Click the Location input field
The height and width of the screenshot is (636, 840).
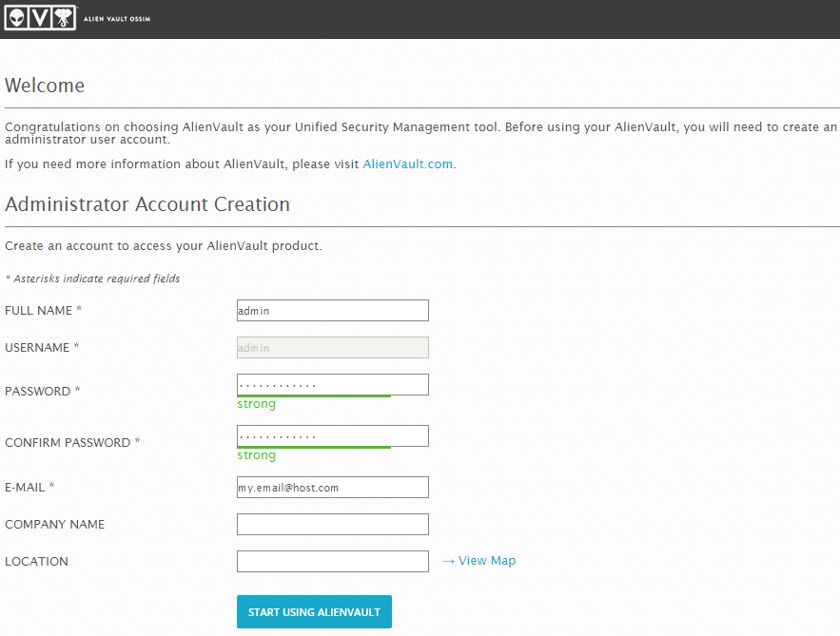click(x=333, y=561)
